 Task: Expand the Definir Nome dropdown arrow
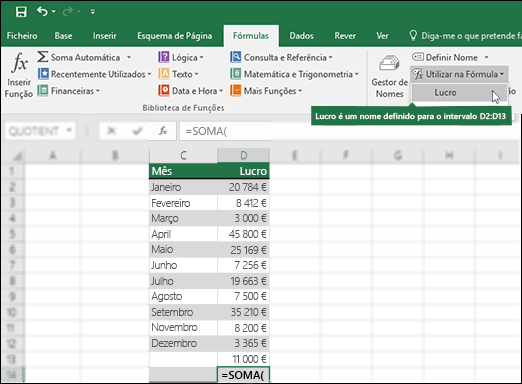[486, 57]
